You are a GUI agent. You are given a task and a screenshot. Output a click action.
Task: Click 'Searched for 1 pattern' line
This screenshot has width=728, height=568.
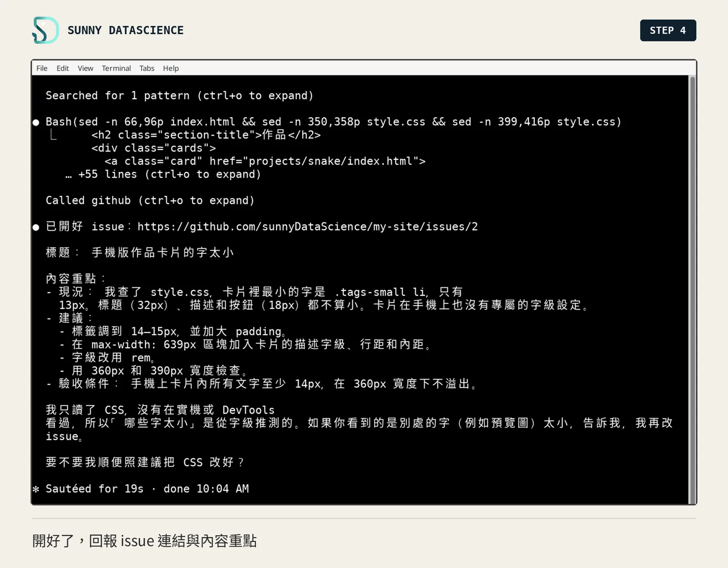click(x=179, y=96)
